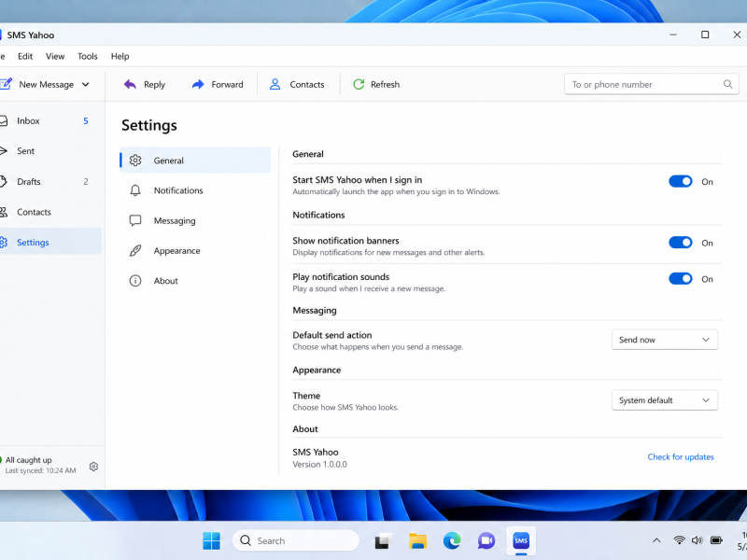Select the Notifications bell icon
The height and width of the screenshot is (560, 747).
[x=135, y=190]
